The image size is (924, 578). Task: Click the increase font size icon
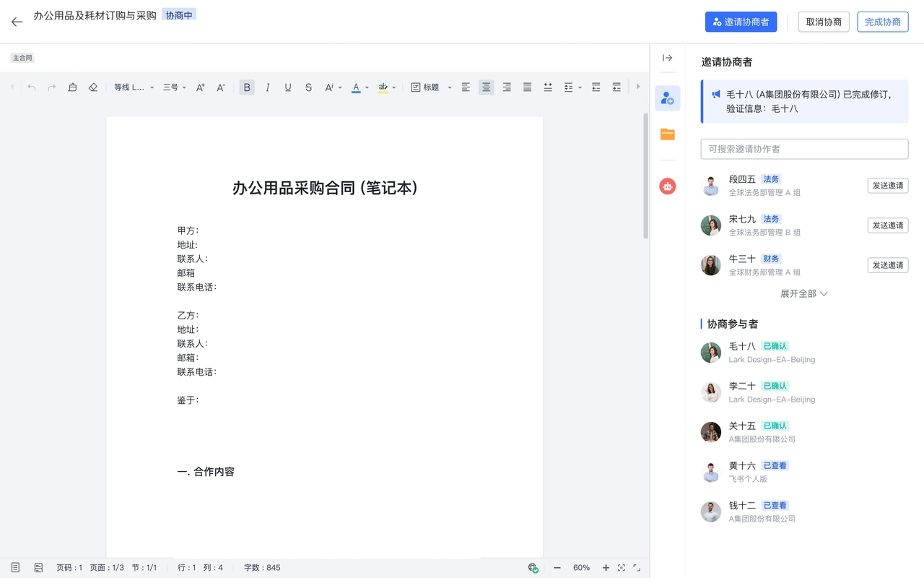click(x=201, y=87)
